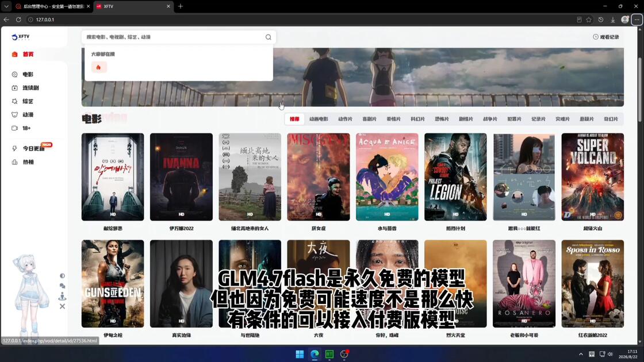Select the 科幻片 genre tab

(417, 119)
